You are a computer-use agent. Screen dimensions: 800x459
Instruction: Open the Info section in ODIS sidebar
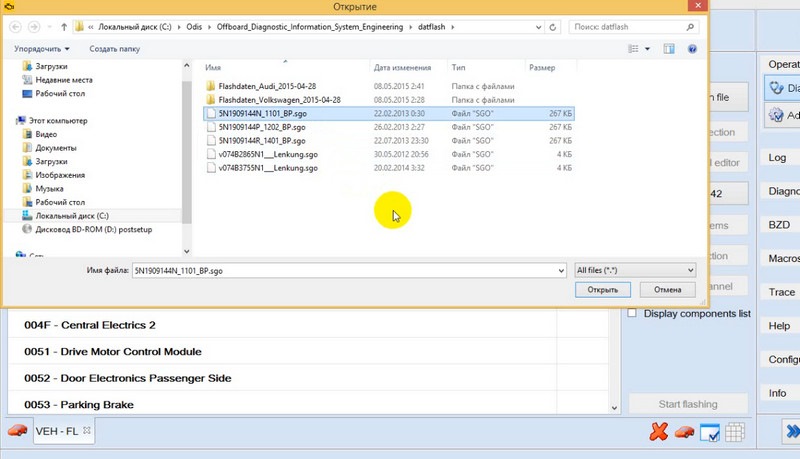tap(780, 393)
